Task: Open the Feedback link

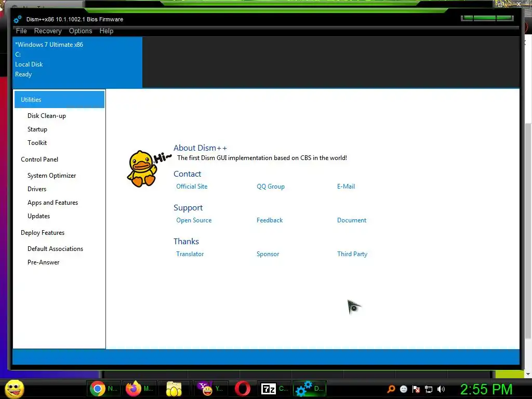Action: pos(270,220)
